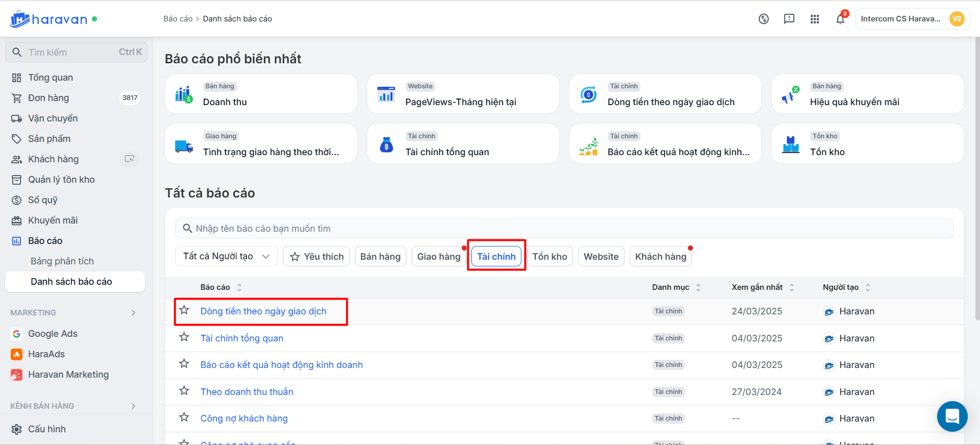Open Cấu hình settings gear
The image size is (980, 445).
pyautogui.click(x=17, y=429)
